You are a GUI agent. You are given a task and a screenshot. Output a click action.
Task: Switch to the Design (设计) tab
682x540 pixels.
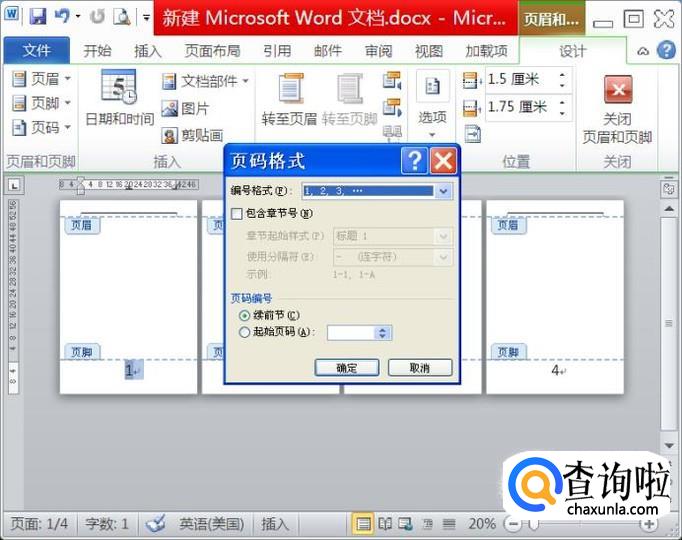pos(572,51)
